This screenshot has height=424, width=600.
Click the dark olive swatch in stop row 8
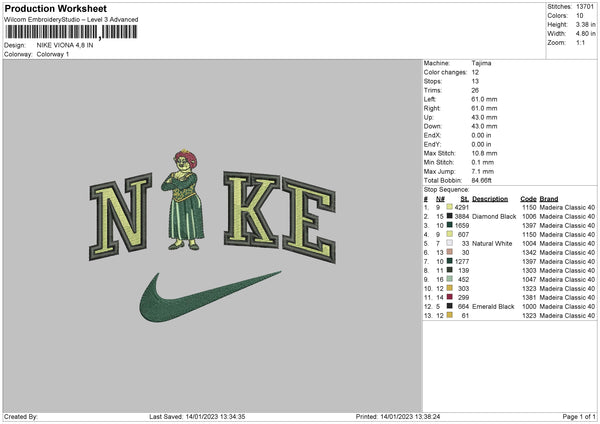click(x=450, y=270)
